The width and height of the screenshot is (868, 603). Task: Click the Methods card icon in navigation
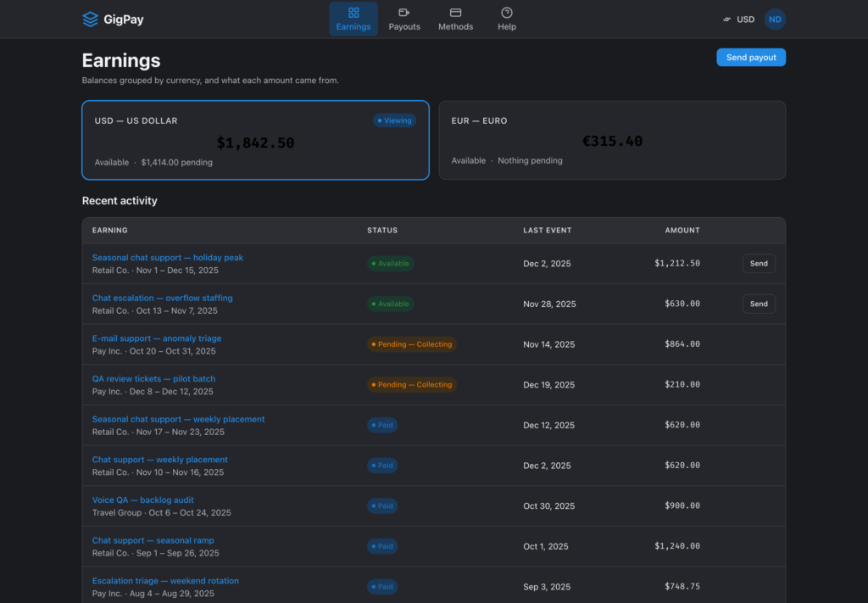tap(455, 12)
